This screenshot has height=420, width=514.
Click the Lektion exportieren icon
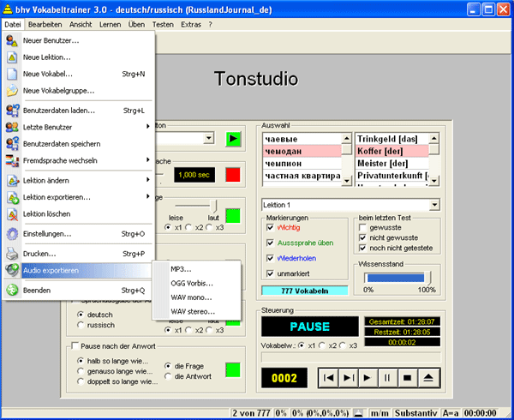coord(12,197)
